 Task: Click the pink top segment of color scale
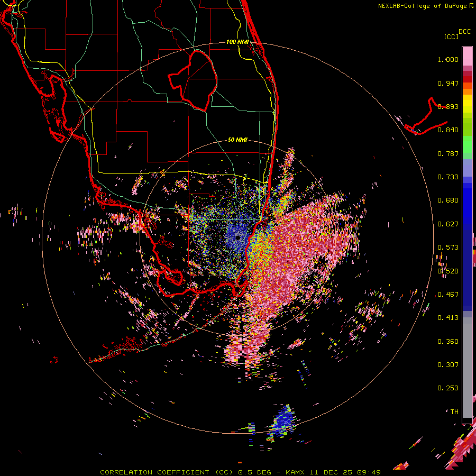click(467, 56)
